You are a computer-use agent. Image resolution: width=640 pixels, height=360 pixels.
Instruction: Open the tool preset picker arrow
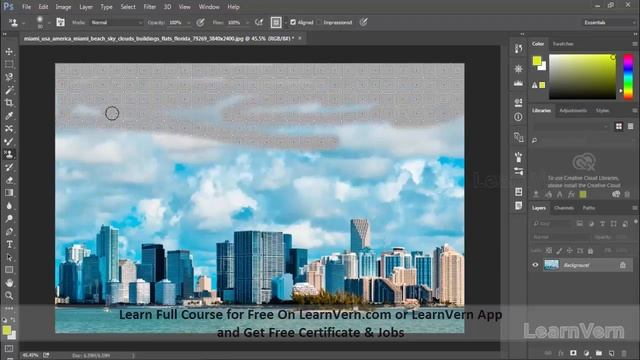click(x=23, y=23)
